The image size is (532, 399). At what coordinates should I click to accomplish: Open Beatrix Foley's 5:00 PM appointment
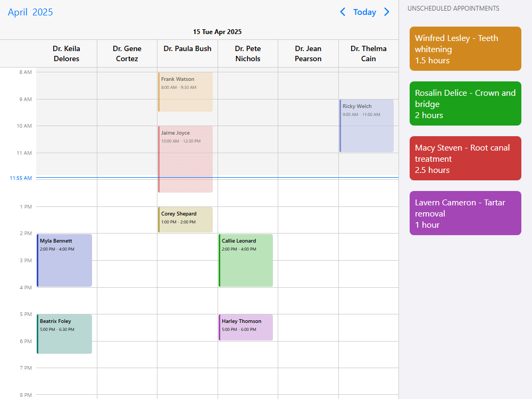(64, 334)
